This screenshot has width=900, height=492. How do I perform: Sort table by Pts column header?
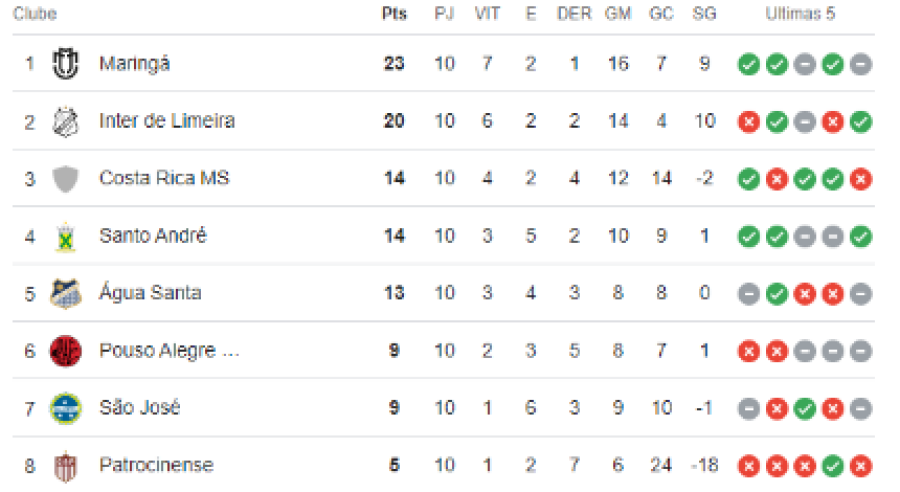click(x=394, y=14)
